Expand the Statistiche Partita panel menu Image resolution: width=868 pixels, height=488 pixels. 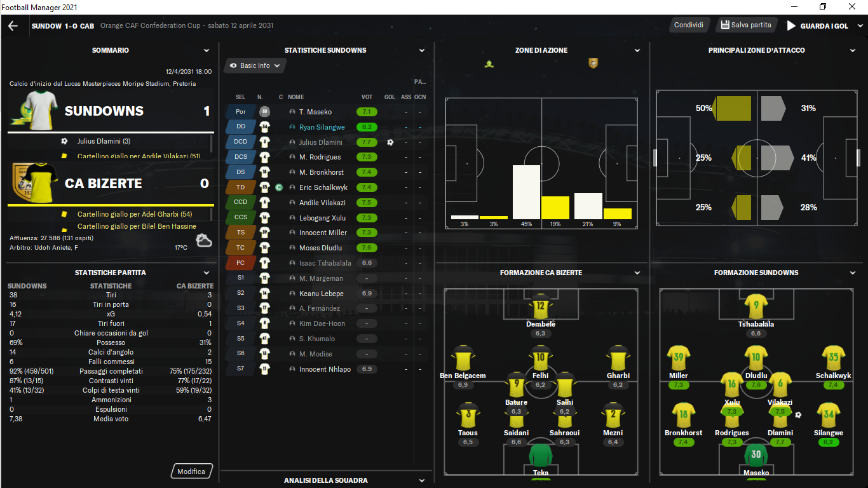[207, 273]
